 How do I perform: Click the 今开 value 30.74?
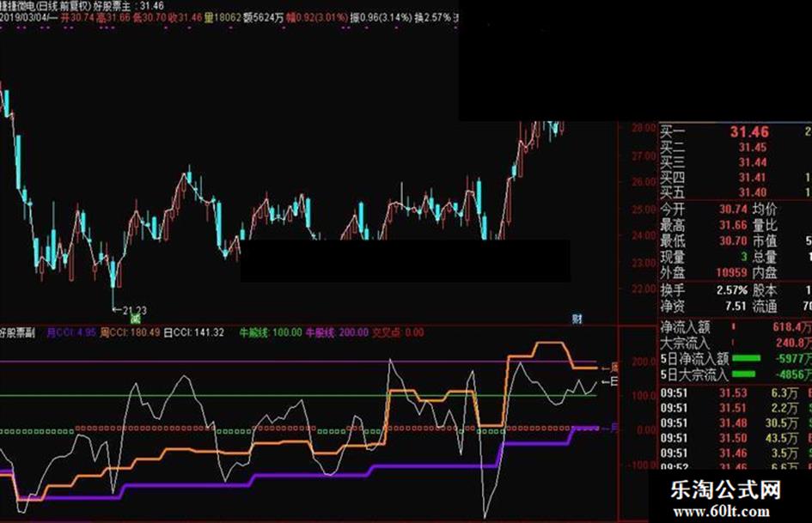pos(733,210)
